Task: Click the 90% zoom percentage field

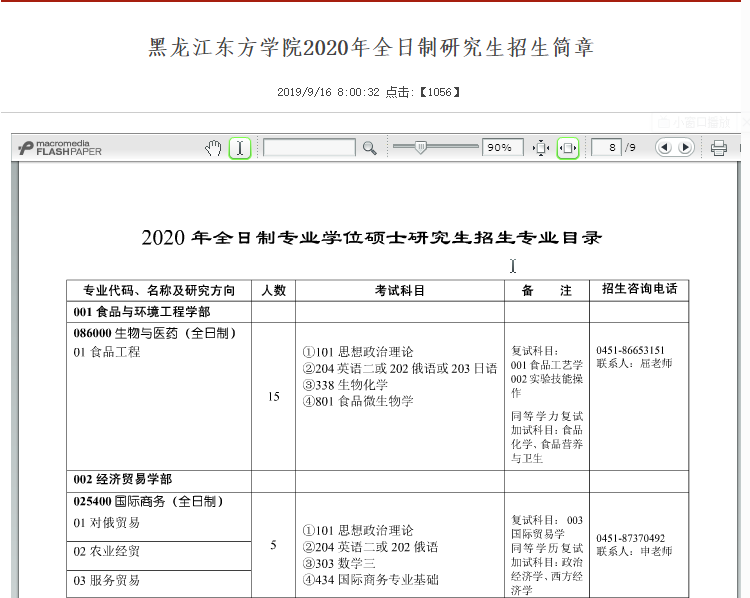Action: (502, 148)
